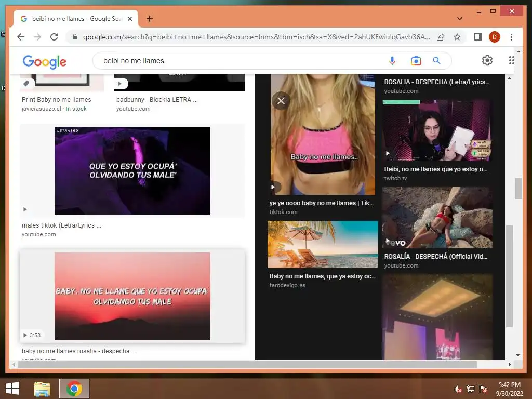
Task: Open Chrome three-dot menu
Action: [511, 37]
